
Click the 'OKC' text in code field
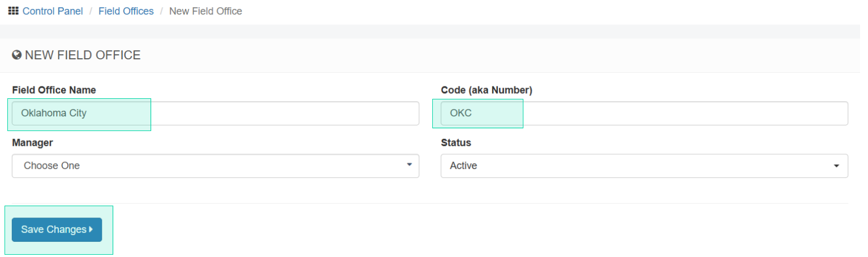point(461,113)
